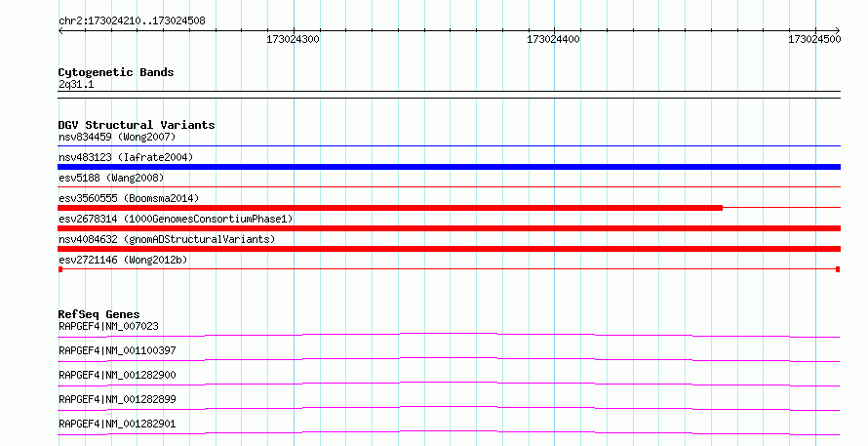The image size is (868, 446).
Task: Click the 173024500 ruler tick label
Action: click(814, 39)
